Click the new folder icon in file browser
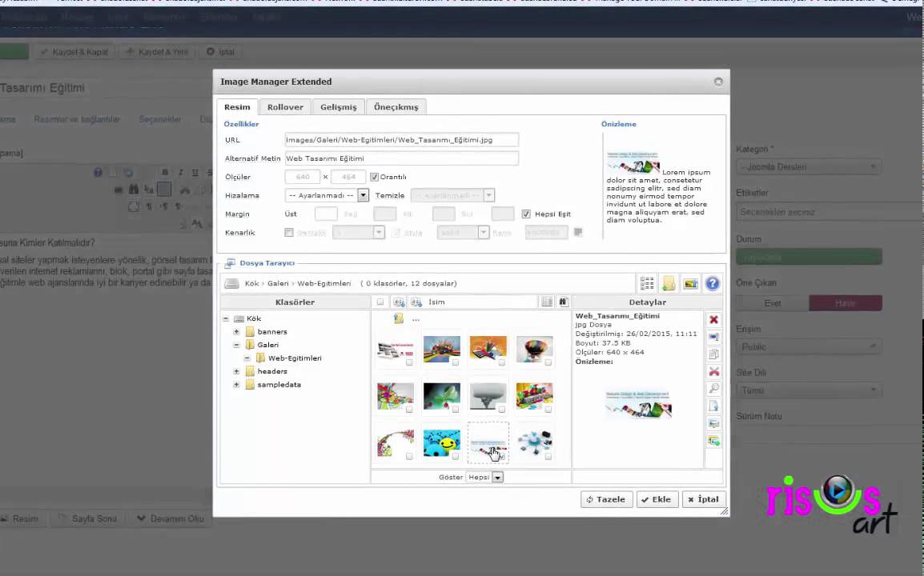 point(669,283)
